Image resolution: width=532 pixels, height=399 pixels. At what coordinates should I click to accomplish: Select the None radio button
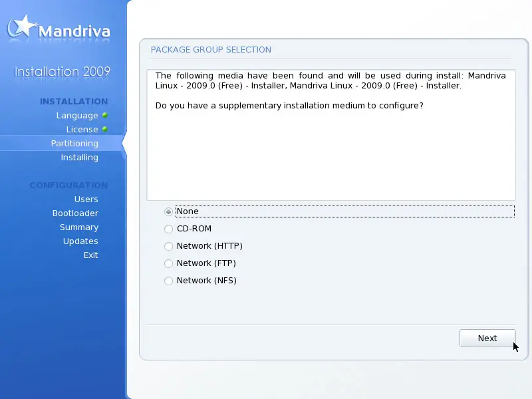pos(168,211)
